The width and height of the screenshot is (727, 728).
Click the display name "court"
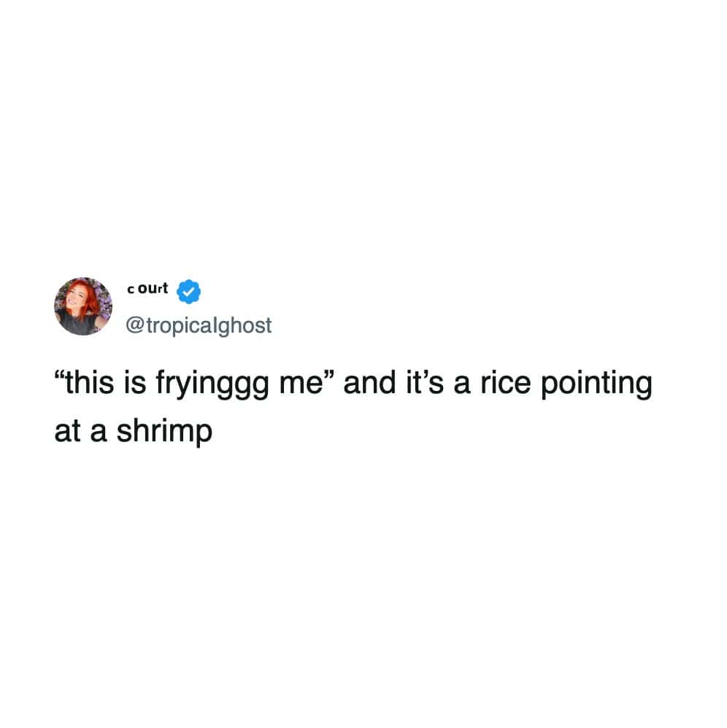(147, 288)
